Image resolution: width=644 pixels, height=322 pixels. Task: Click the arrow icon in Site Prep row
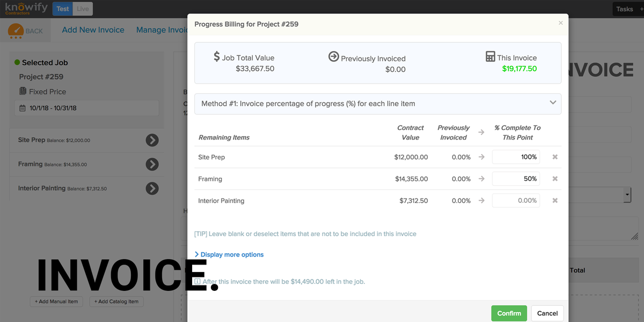tap(481, 157)
